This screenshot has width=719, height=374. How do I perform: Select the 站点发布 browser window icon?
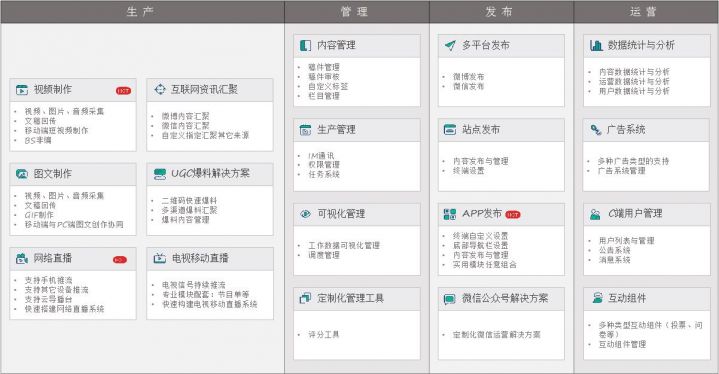point(450,130)
